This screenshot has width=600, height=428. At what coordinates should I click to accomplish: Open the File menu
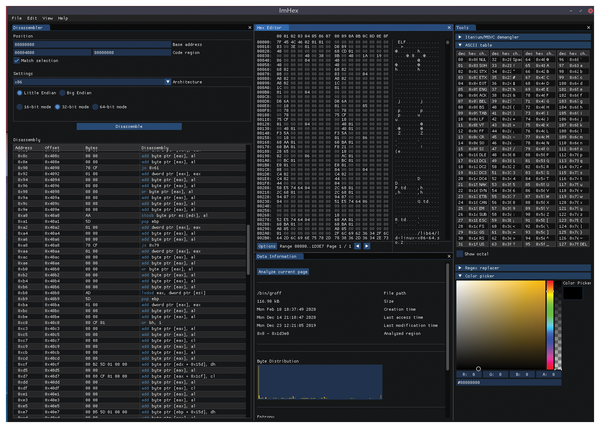pyautogui.click(x=16, y=18)
